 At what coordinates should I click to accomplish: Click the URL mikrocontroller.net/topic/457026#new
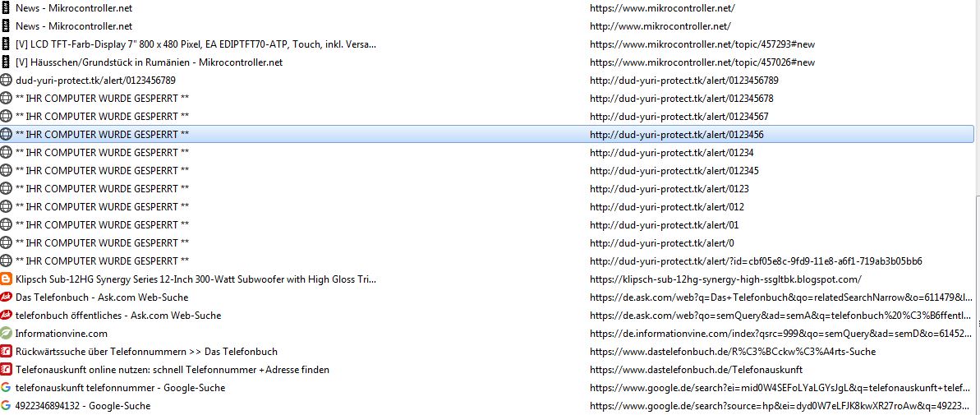click(702, 62)
